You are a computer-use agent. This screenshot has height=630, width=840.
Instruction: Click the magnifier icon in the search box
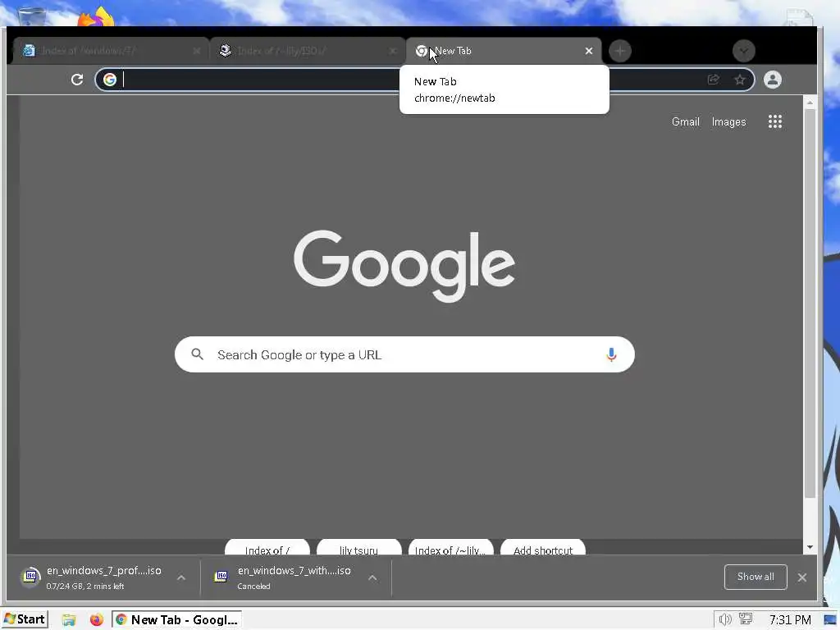coord(197,354)
